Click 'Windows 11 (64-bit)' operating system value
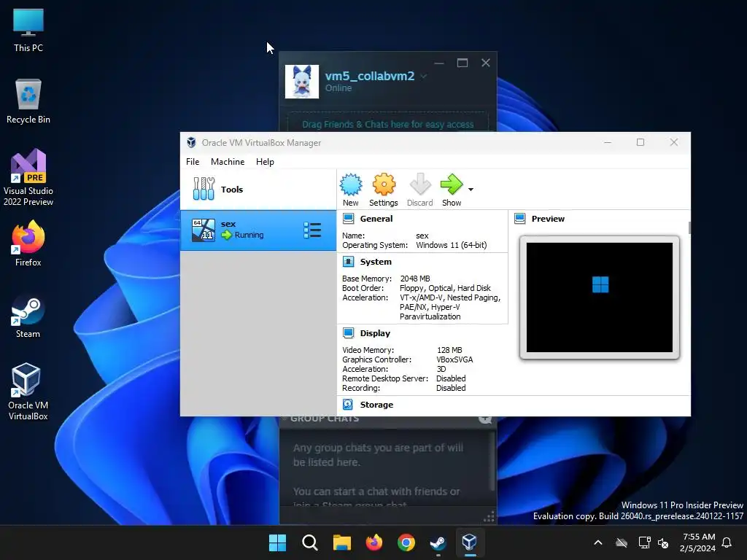 point(451,245)
